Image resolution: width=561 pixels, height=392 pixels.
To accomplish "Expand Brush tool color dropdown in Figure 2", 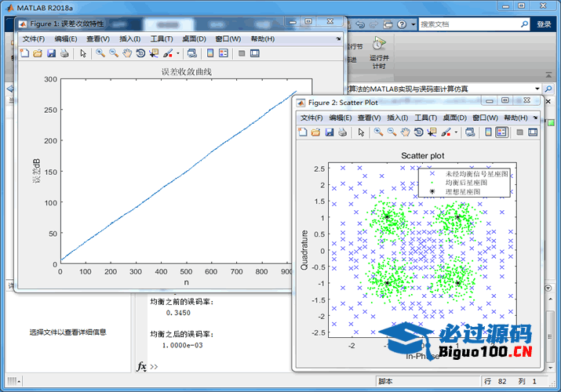I will (x=457, y=133).
